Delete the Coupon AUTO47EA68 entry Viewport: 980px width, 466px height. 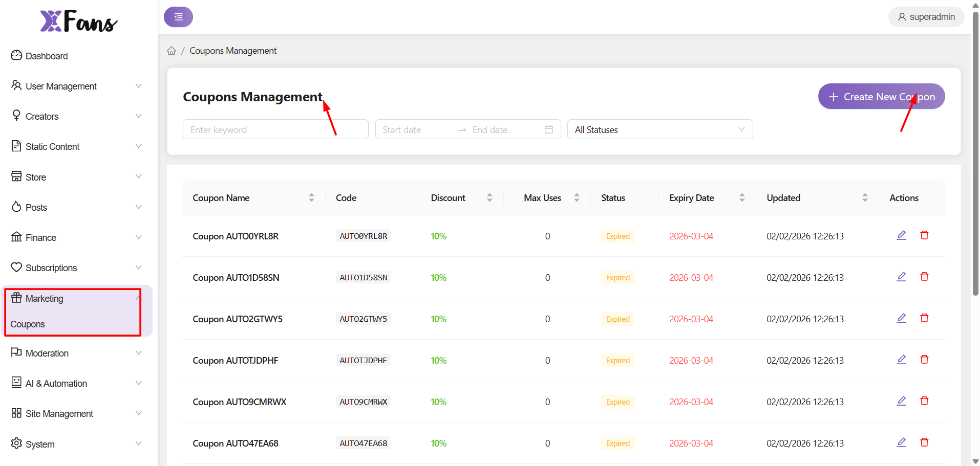(x=924, y=442)
